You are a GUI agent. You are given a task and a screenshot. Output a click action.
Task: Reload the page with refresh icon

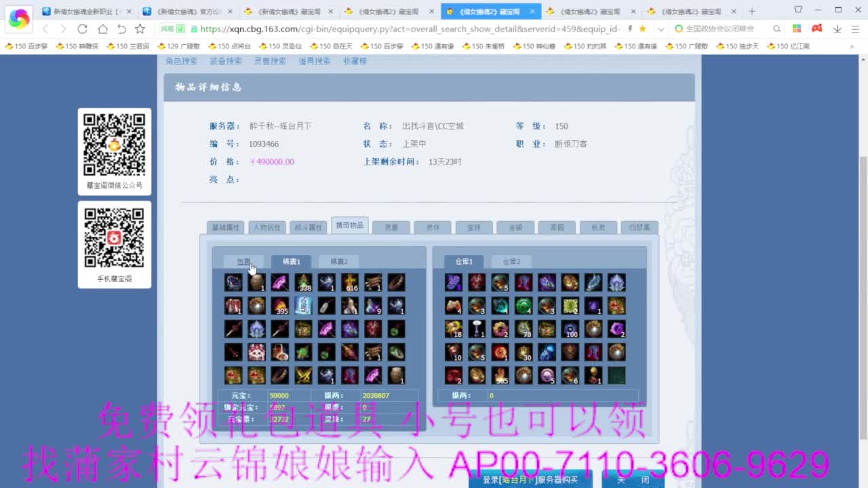click(x=82, y=28)
